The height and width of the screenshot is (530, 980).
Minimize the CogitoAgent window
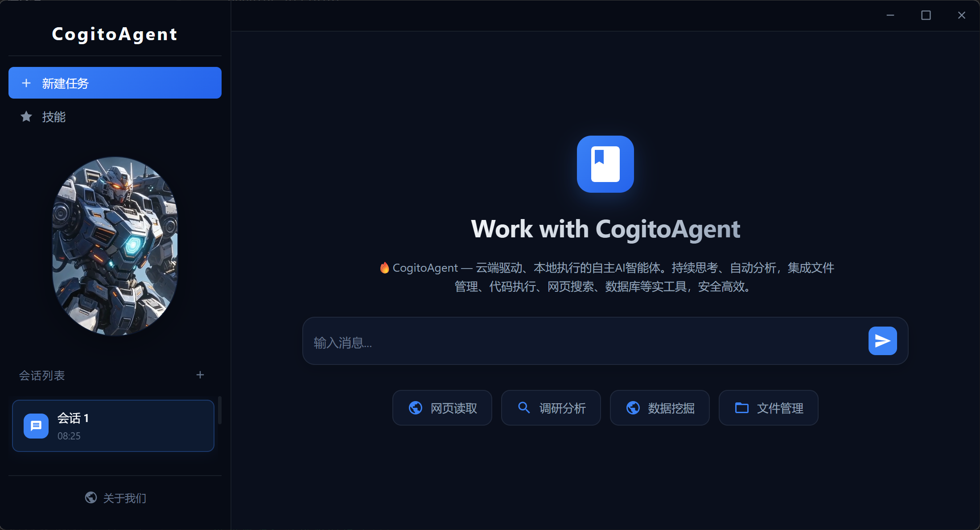(x=890, y=15)
